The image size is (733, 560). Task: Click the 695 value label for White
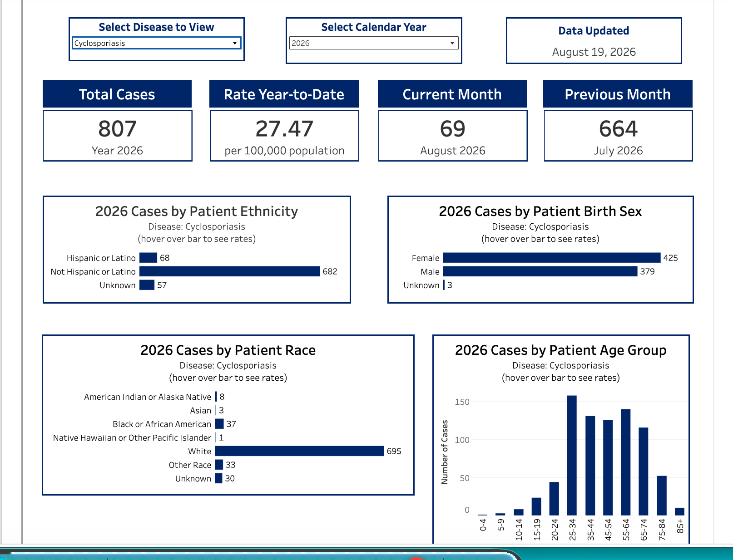(394, 451)
